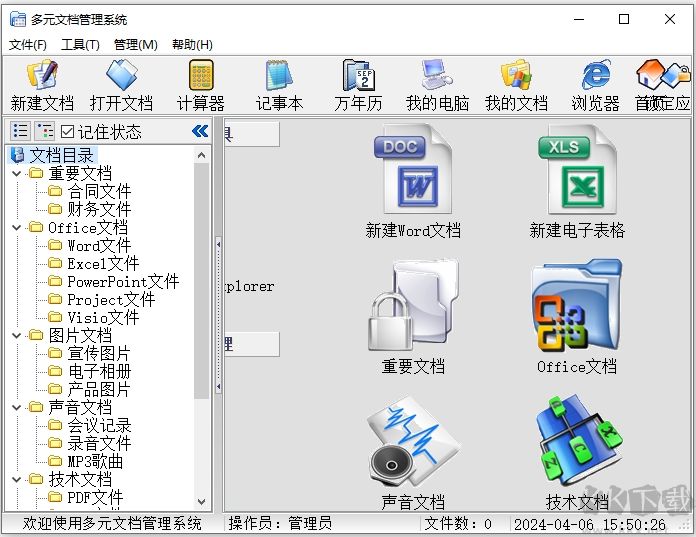Open the Office文档 large folder icon
Image resolution: width=696 pixels, height=537 pixels.
(x=577, y=305)
